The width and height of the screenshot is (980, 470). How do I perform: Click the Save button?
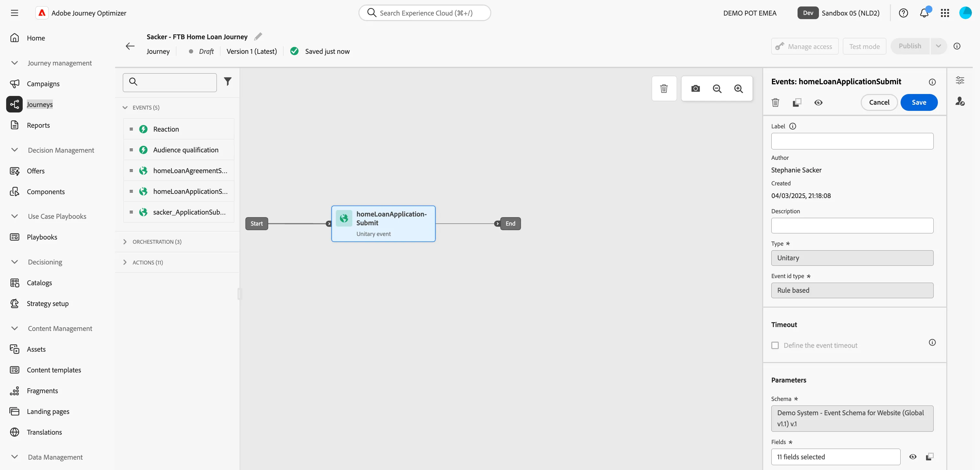pos(919,102)
